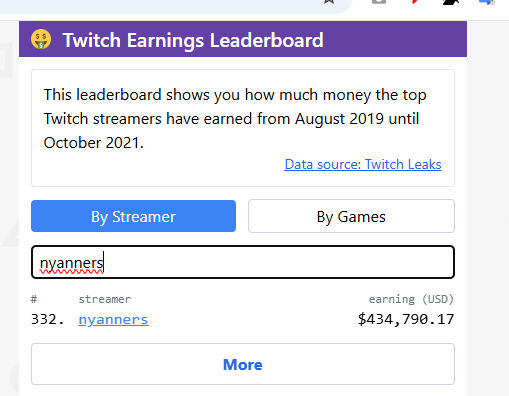The image size is (509, 396).
Task: Click the Twitch Earnings Leaderboard title
Action: coord(193,40)
